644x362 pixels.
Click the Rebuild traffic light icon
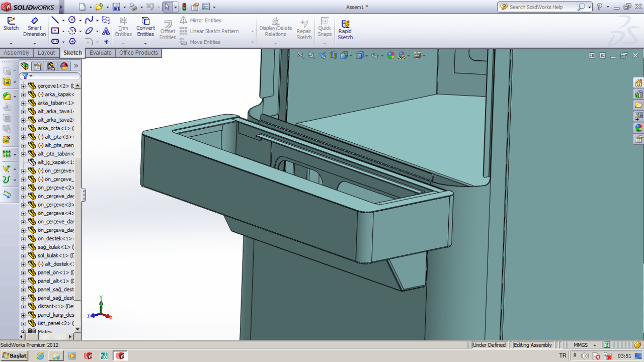184,7
